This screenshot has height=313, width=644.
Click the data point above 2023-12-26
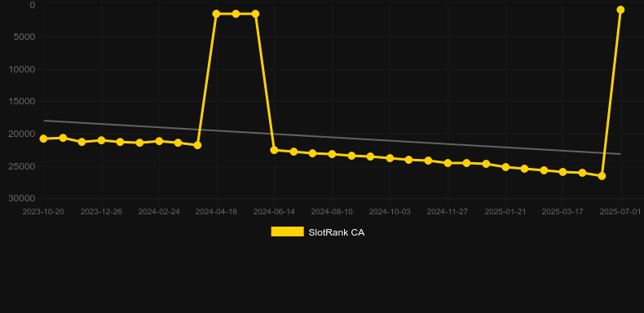click(101, 140)
